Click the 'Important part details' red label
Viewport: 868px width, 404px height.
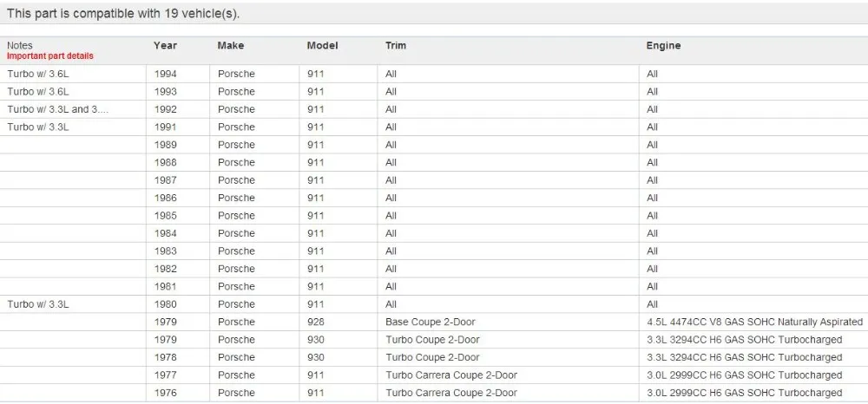click(49, 55)
